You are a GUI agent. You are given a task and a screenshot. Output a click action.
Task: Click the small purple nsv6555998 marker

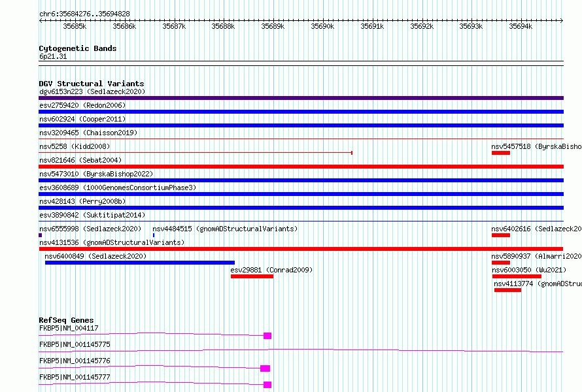[40, 235]
